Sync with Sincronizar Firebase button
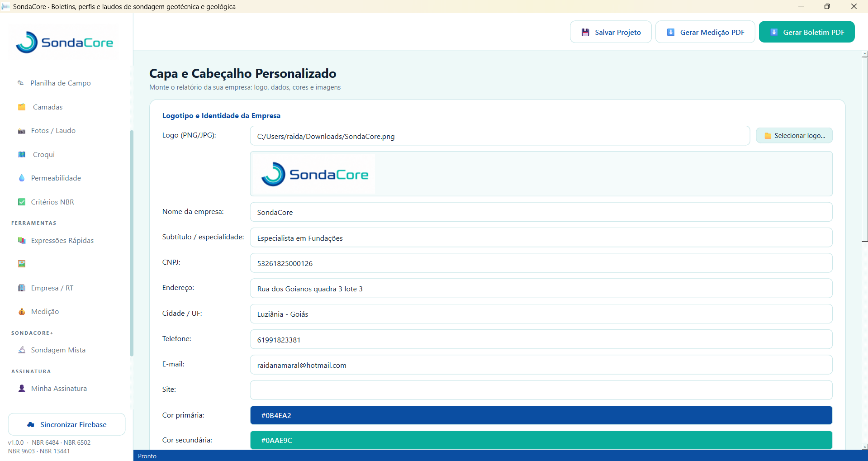Screen dimensions: 868x461 [x=67, y=424]
